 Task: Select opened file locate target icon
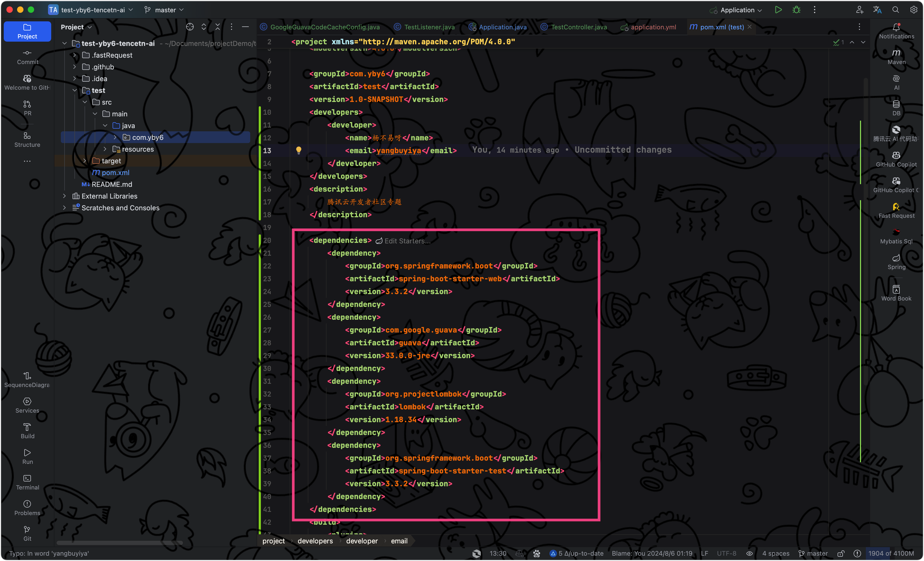(190, 27)
